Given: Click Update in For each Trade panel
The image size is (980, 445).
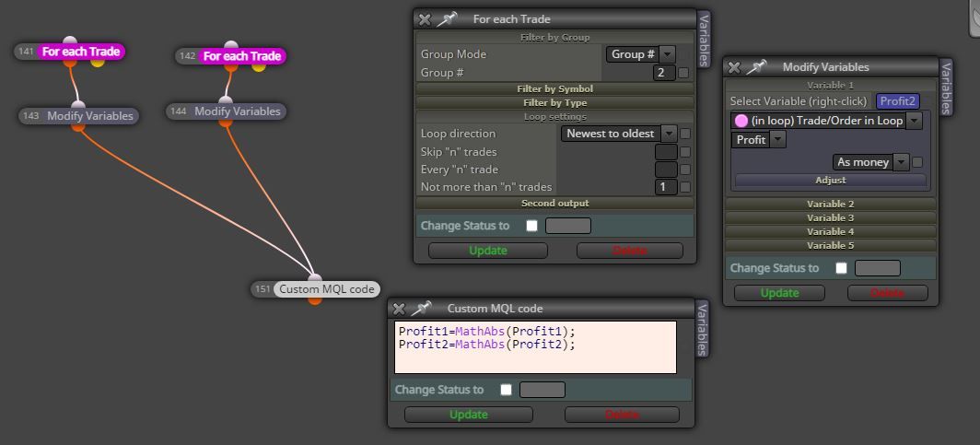Looking at the screenshot, I should click(488, 251).
